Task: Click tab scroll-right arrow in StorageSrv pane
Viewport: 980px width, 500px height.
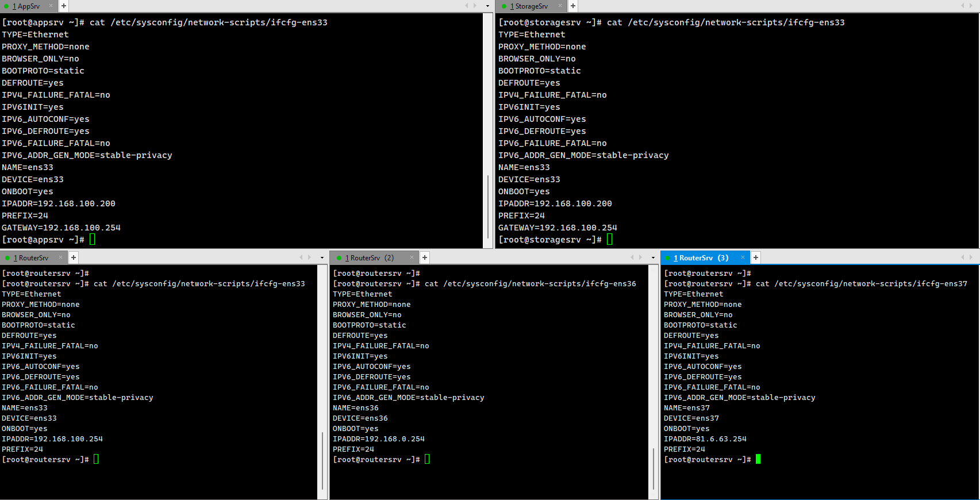Action: pyautogui.click(x=971, y=6)
